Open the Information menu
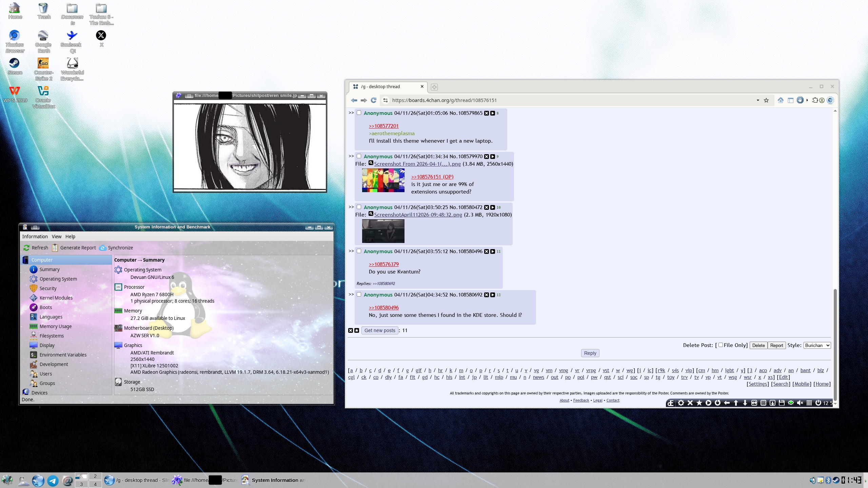This screenshot has width=868, height=488. (x=35, y=237)
